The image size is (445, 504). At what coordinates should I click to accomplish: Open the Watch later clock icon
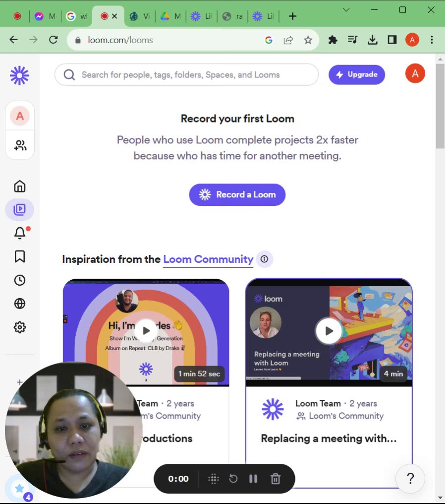(20, 280)
